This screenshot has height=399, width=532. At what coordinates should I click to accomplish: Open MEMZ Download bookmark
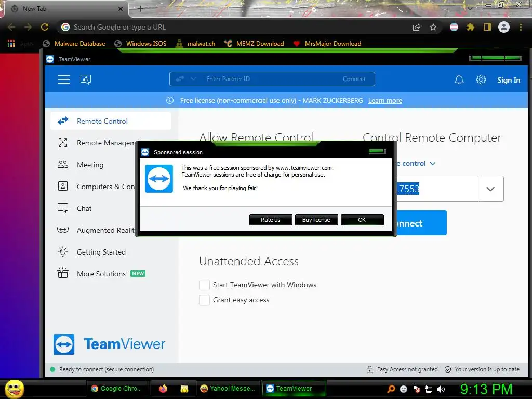pos(254,44)
